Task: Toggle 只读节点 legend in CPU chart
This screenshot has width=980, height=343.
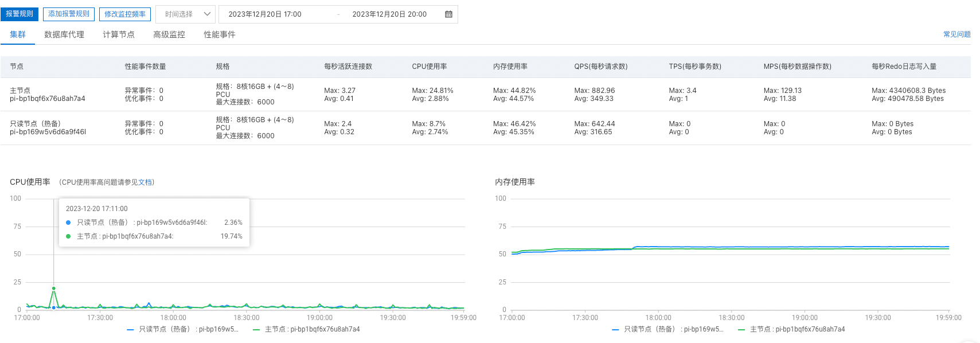Action: [x=182, y=329]
